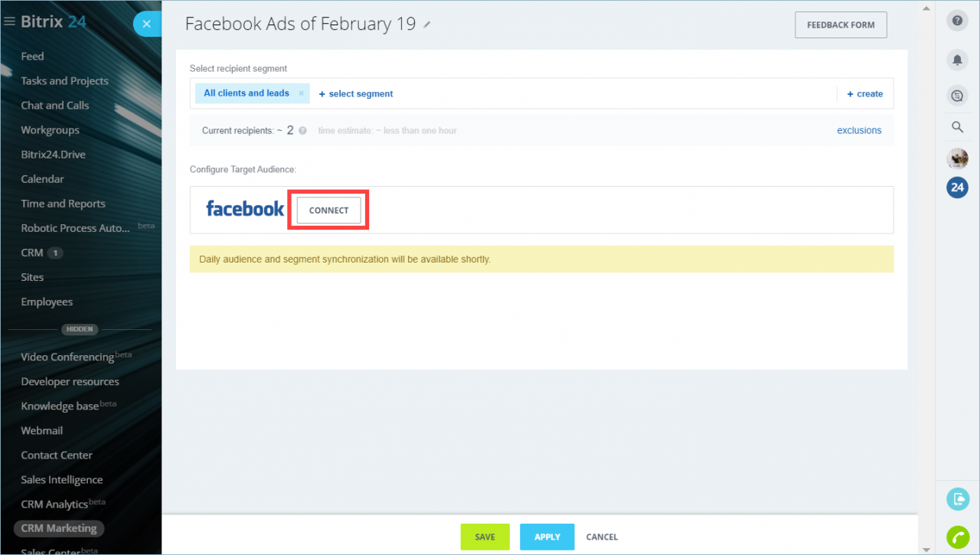Screen dimensions: 980x555
Task: Open search magnifier in right panel
Action: pyautogui.click(x=957, y=127)
